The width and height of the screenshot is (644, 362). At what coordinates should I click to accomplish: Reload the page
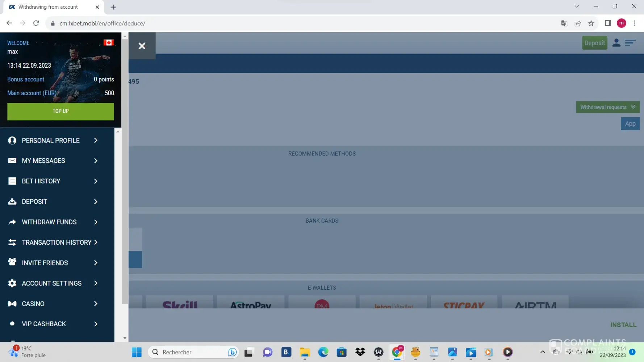click(x=36, y=23)
